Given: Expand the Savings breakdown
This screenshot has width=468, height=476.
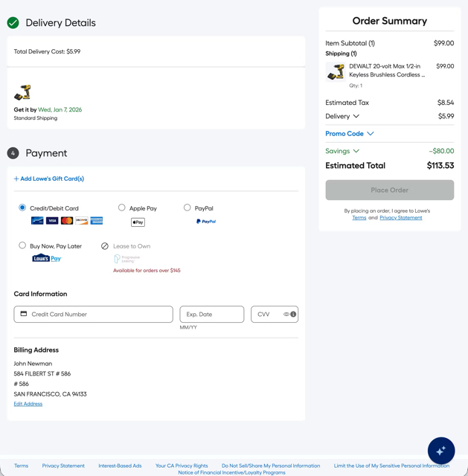Looking at the screenshot, I should click(x=342, y=151).
